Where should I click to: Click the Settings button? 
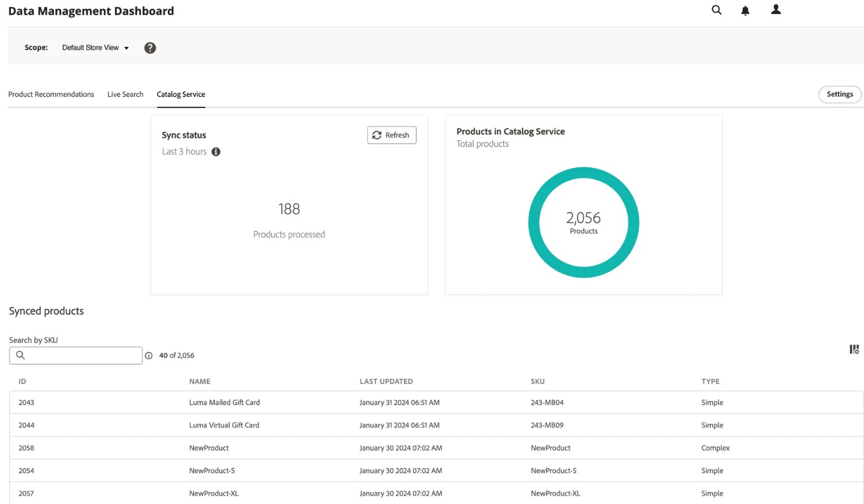coord(840,94)
